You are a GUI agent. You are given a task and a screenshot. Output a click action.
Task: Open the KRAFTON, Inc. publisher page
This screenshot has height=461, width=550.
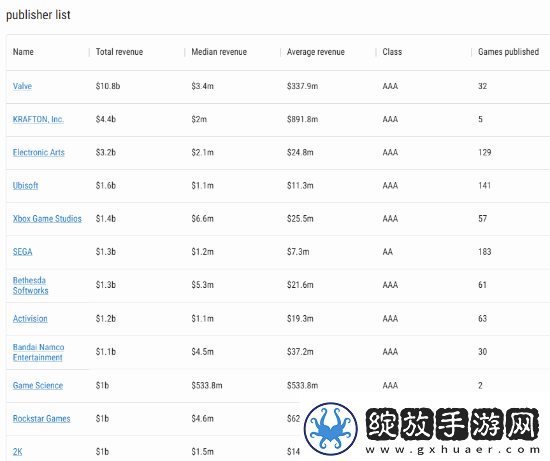(38, 119)
